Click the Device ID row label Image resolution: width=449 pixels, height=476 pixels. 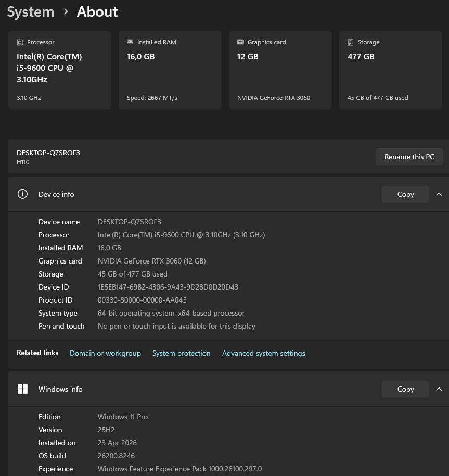[x=54, y=287]
